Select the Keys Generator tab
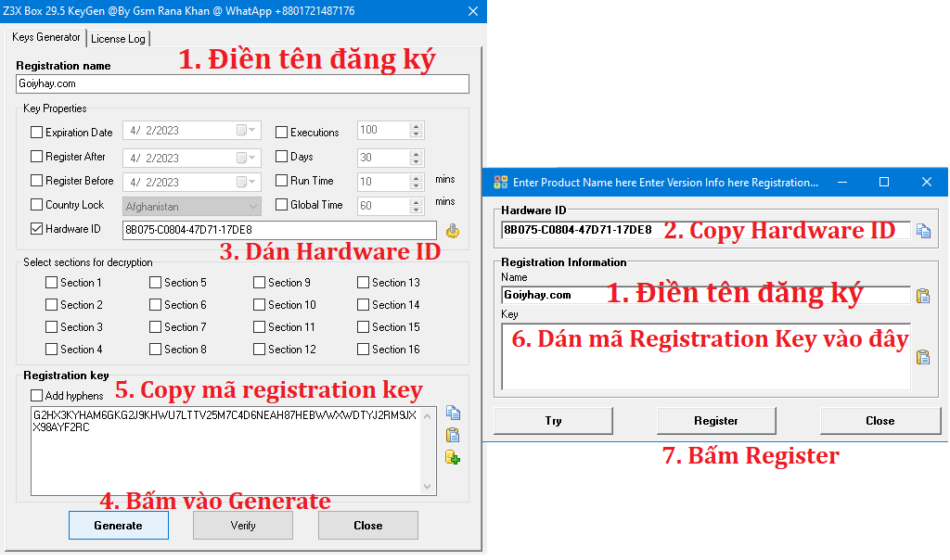 (46, 37)
